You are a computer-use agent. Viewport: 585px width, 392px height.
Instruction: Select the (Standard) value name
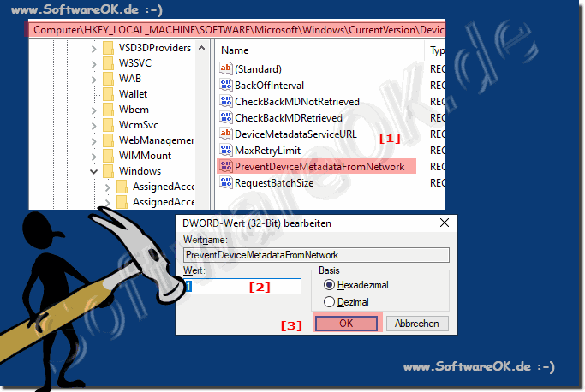[258, 68]
